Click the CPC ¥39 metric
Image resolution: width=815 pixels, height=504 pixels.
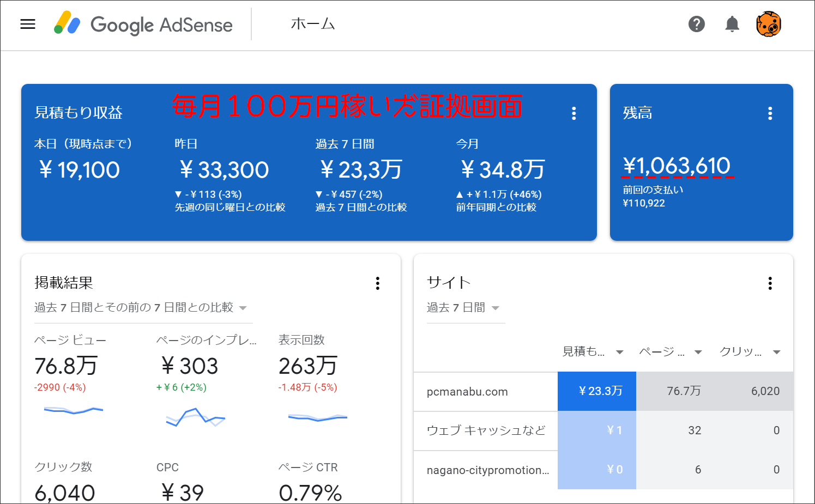[183, 493]
